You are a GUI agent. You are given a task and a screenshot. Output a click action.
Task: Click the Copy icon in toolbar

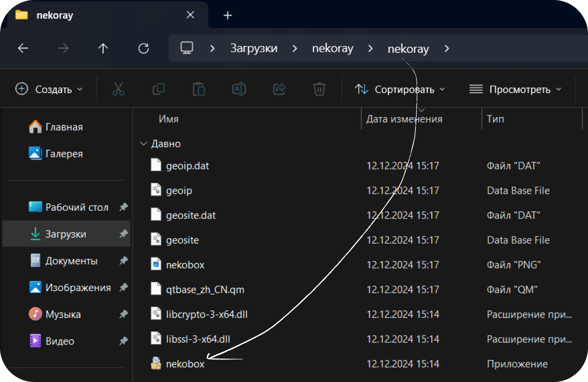click(x=158, y=89)
